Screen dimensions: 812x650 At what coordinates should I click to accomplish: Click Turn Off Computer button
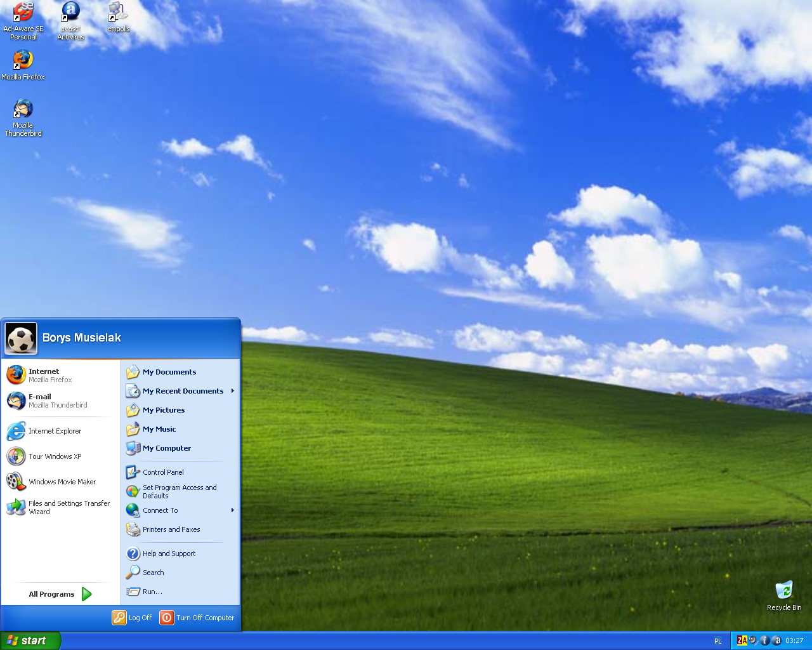point(197,618)
